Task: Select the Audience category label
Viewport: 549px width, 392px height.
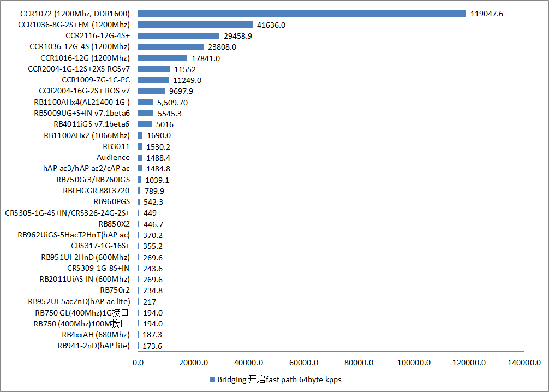Action: (x=113, y=157)
